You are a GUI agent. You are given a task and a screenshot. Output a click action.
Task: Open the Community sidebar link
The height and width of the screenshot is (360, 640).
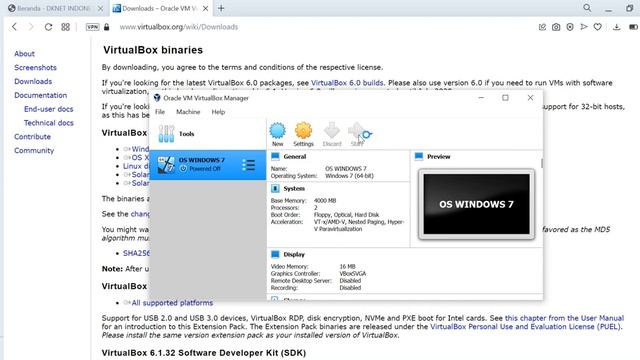(34, 151)
